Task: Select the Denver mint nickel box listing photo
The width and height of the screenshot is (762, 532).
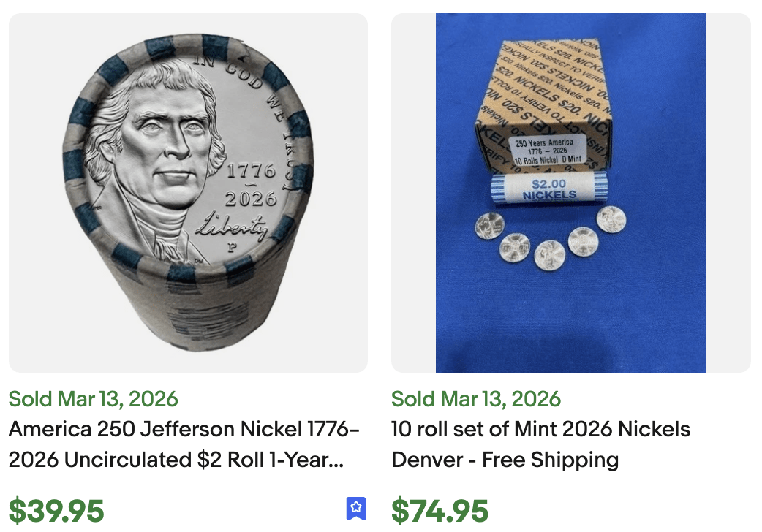Action: [x=570, y=194]
